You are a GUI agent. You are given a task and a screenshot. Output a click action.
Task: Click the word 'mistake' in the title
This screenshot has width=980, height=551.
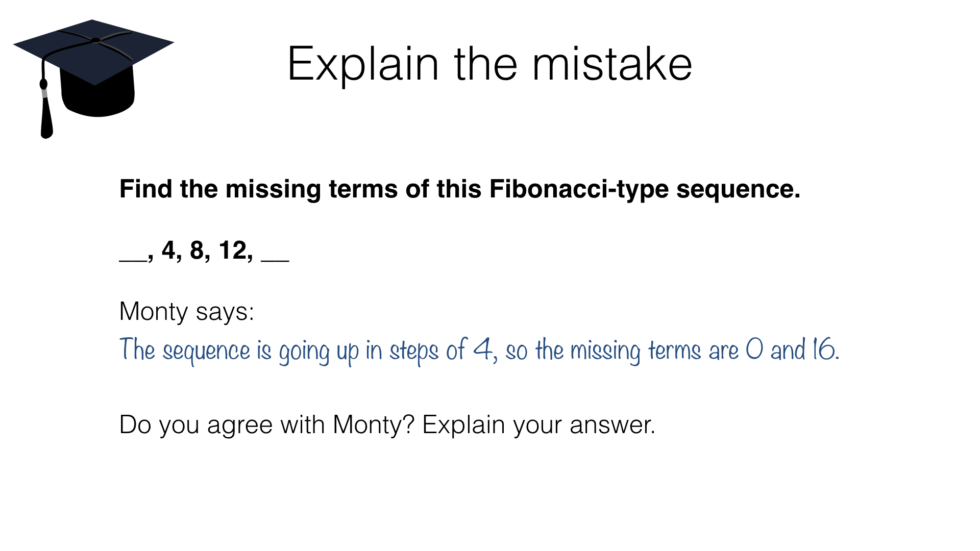(611, 64)
